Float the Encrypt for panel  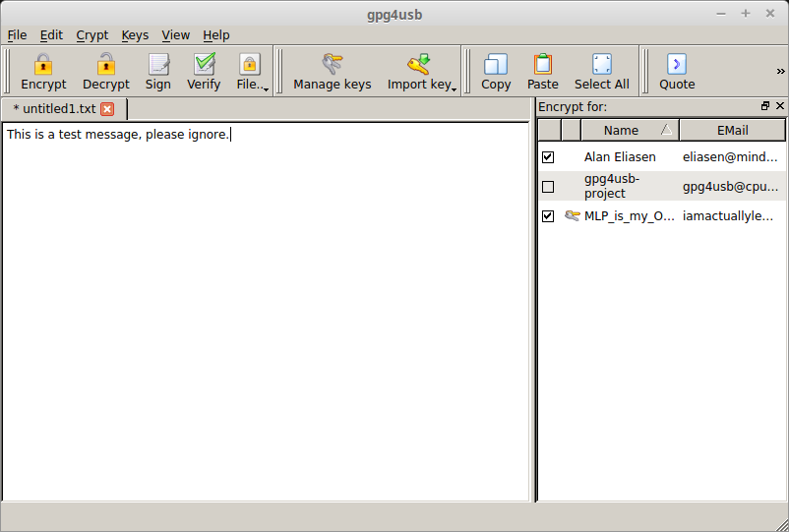(765, 105)
